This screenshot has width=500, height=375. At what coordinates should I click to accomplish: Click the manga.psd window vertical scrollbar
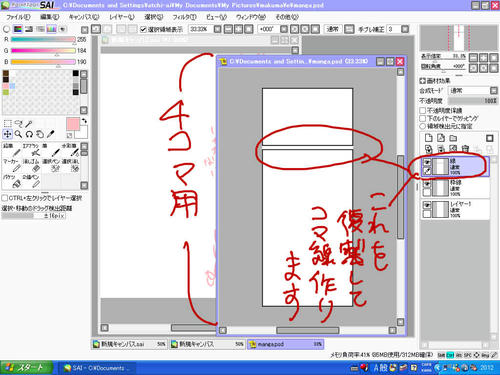coord(400,197)
